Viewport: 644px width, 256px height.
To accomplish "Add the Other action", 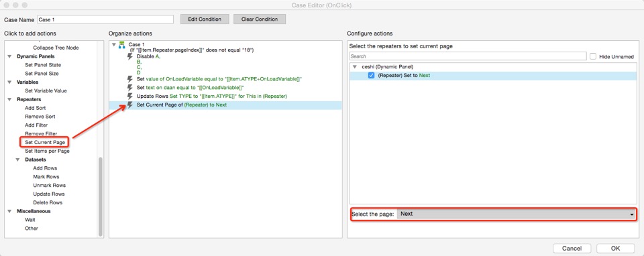I will (x=32, y=229).
